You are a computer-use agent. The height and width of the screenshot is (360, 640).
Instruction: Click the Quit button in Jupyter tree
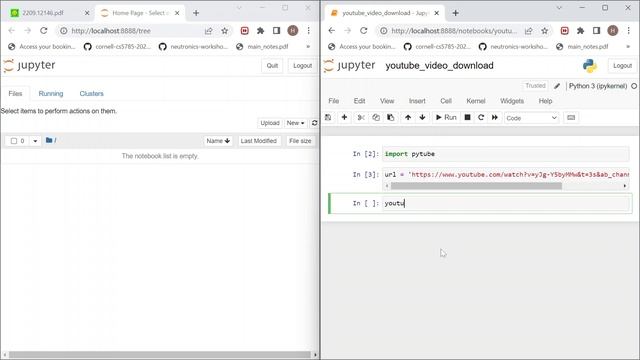coord(272,66)
